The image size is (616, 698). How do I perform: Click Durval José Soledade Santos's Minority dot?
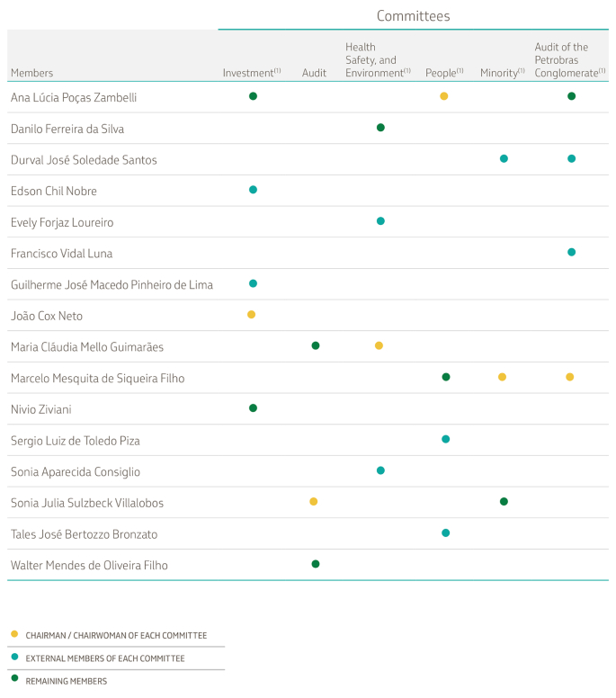coord(504,159)
